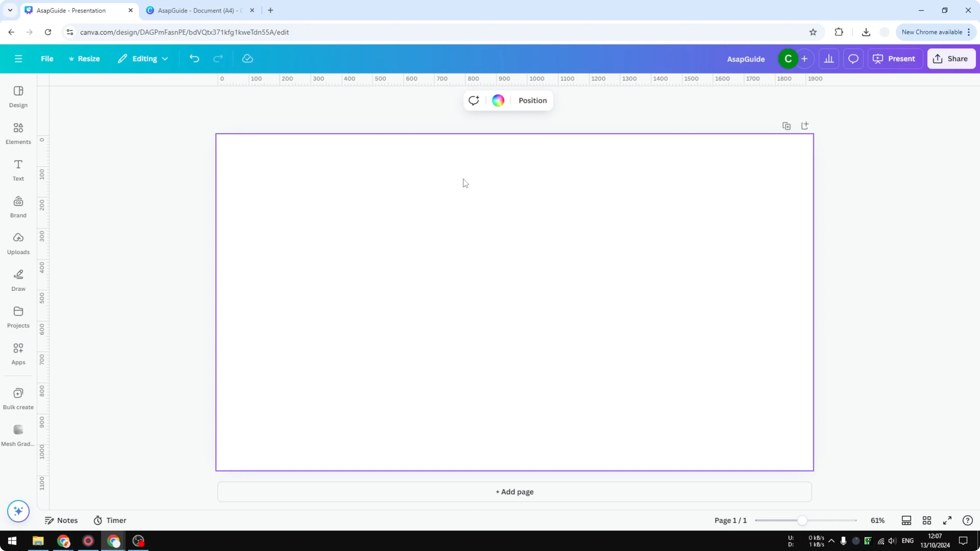
Task: Open the Uploads panel
Action: (18, 243)
